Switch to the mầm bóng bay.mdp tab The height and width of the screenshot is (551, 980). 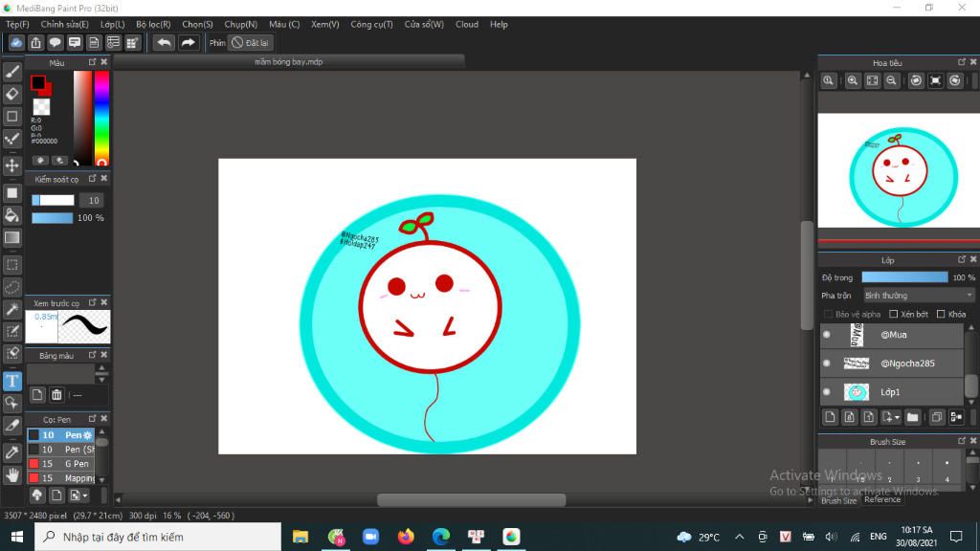(x=289, y=62)
